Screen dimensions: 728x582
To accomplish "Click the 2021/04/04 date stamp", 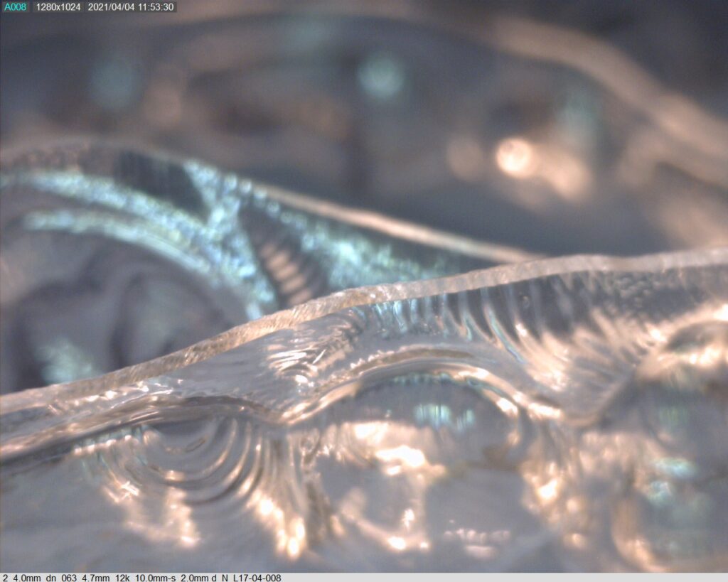I will (x=111, y=7).
